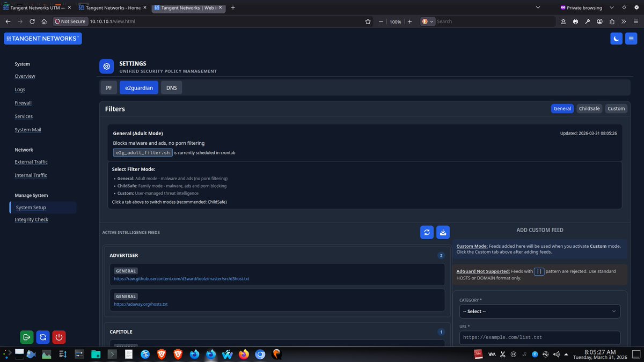
Task: Open the browser account icon
Action: click(x=599, y=21)
